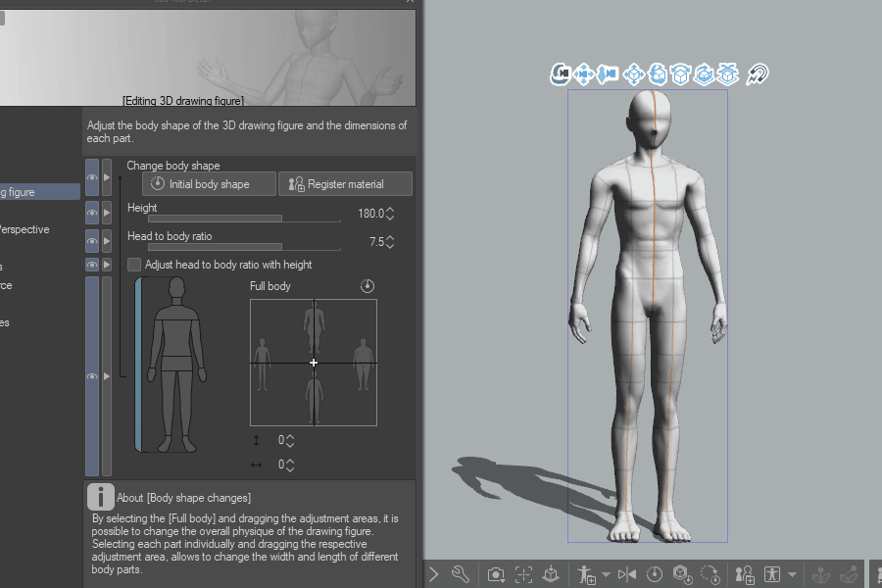Reset the model scale with cube icon
This screenshot has height=588, width=882.
pos(682,574)
